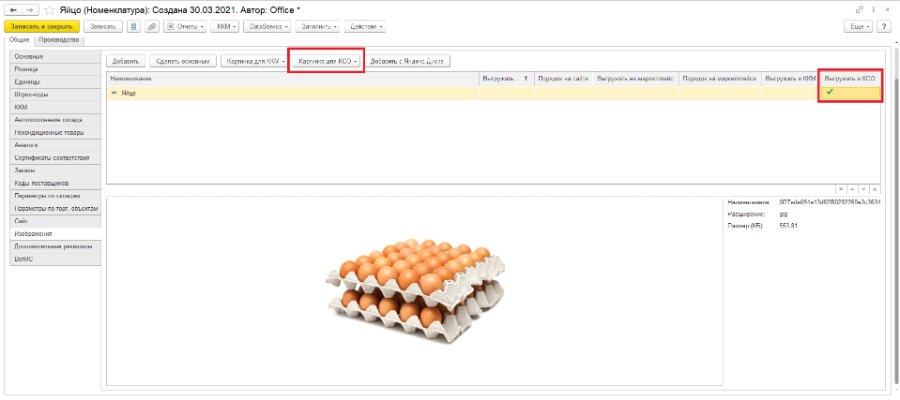Open the Отчеты dropdown menu

[185, 26]
